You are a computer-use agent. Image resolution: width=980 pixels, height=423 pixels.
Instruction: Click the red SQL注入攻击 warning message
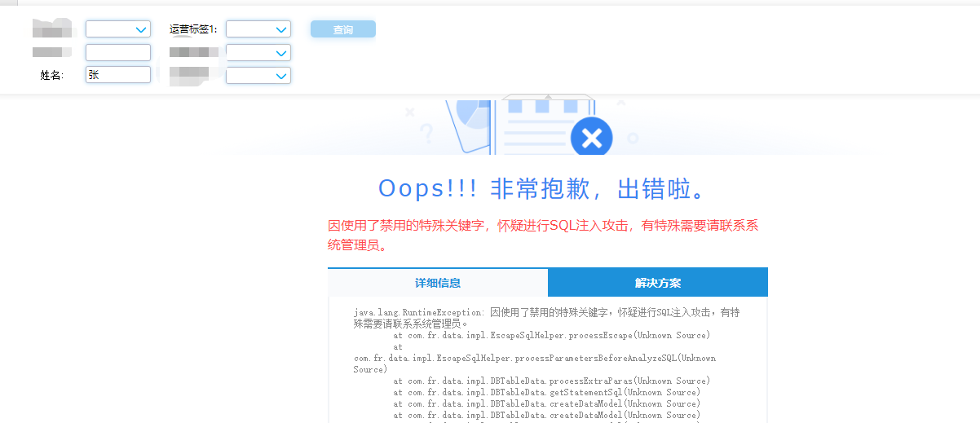point(543,235)
